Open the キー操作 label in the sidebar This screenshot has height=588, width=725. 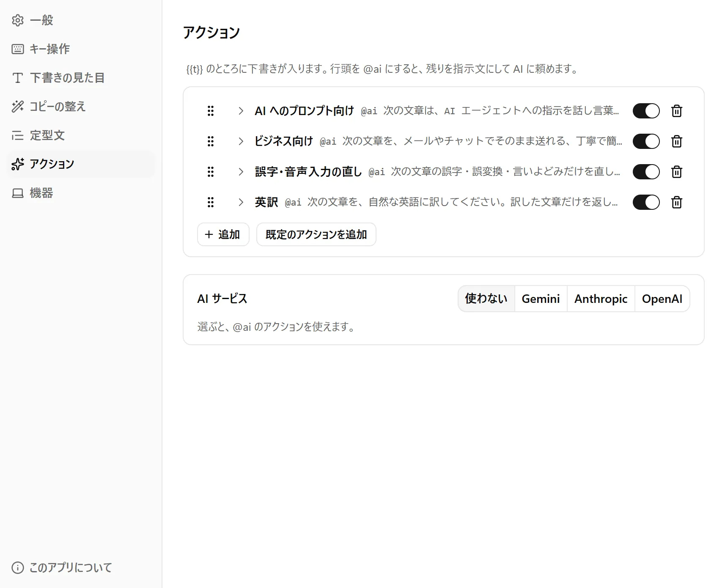point(49,49)
